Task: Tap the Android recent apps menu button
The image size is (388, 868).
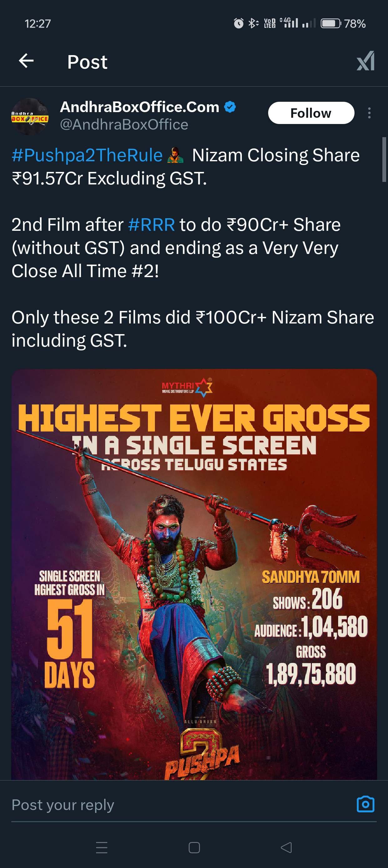Action: point(102,847)
